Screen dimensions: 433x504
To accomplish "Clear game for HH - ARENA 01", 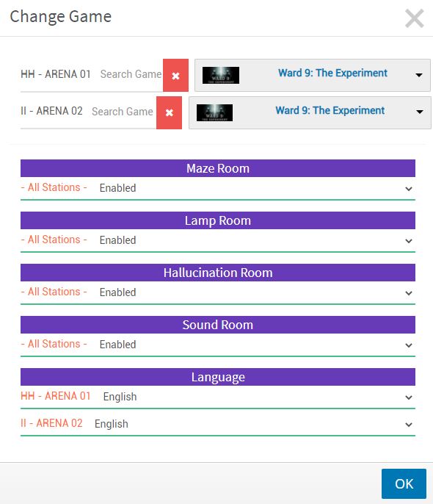I will click(x=175, y=76).
